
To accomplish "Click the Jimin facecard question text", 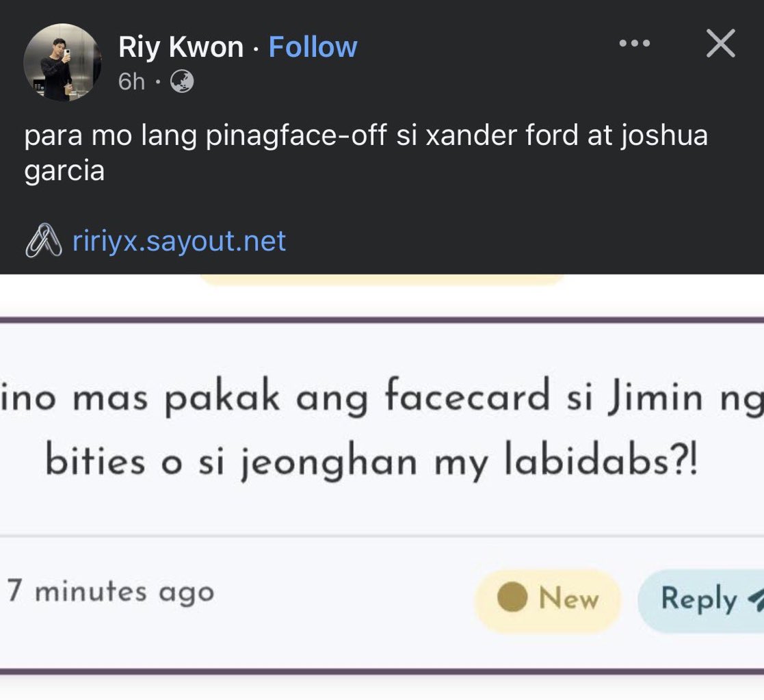I will coord(382,429).
